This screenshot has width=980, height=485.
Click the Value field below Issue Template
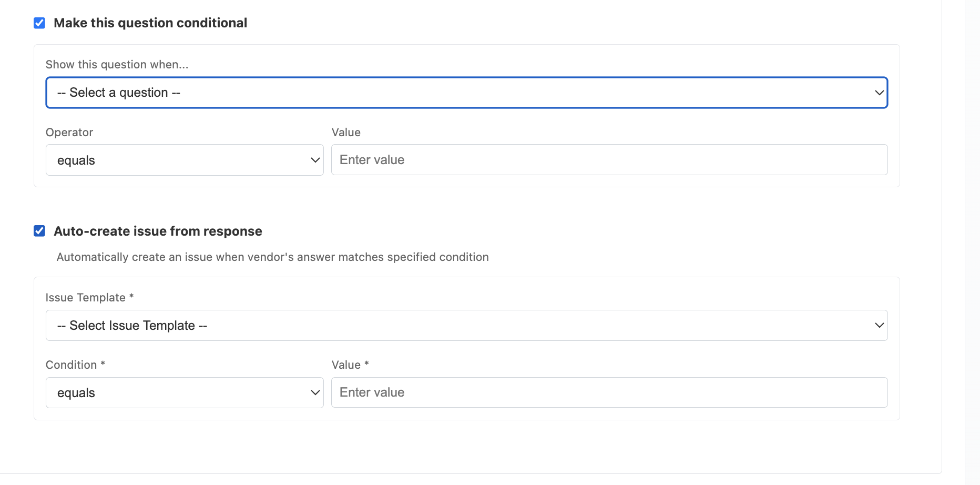[x=609, y=392]
